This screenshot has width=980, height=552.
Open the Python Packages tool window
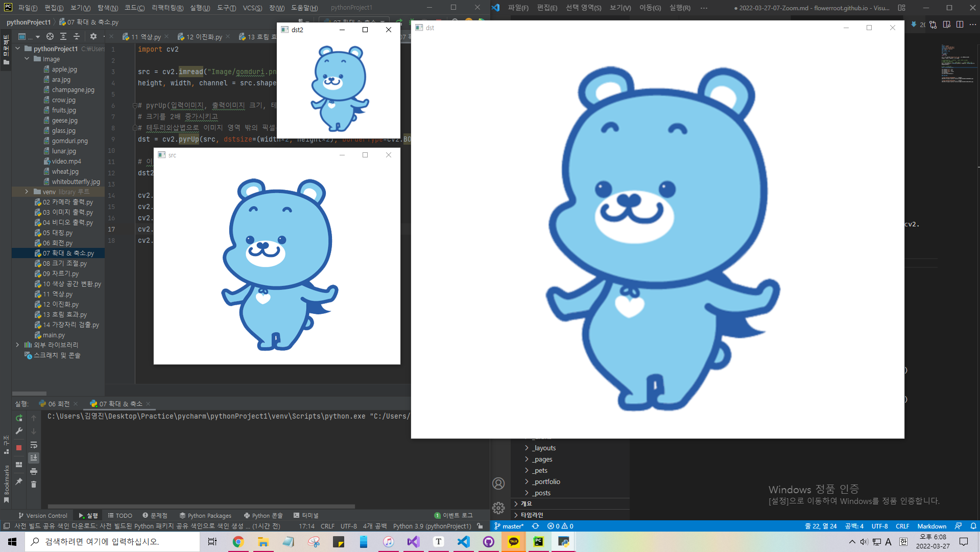point(205,516)
